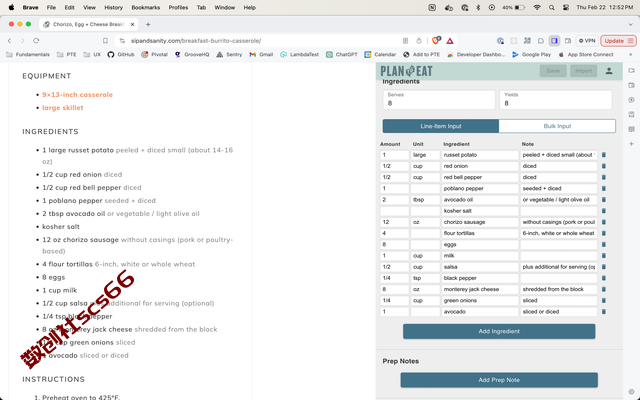Click the Add Ingredient button
The width and height of the screenshot is (640, 400).
click(x=499, y=331)
